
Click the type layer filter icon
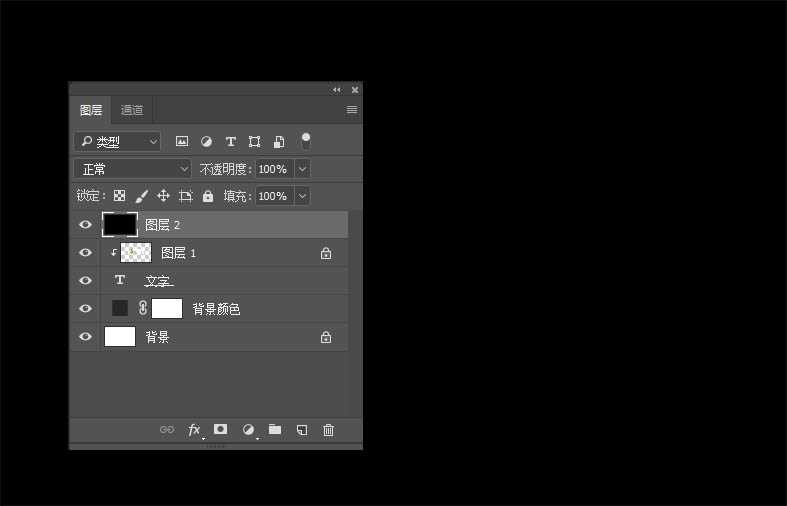(230, 142)
